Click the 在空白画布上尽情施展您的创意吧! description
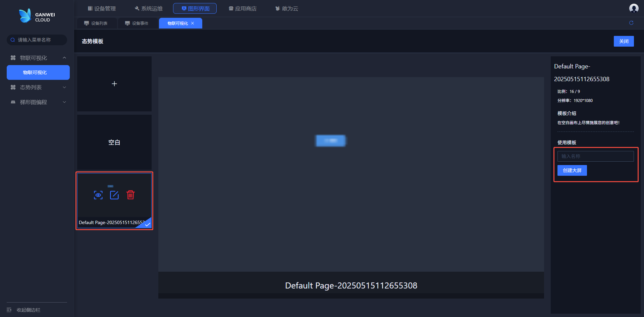 coord(588,123)
